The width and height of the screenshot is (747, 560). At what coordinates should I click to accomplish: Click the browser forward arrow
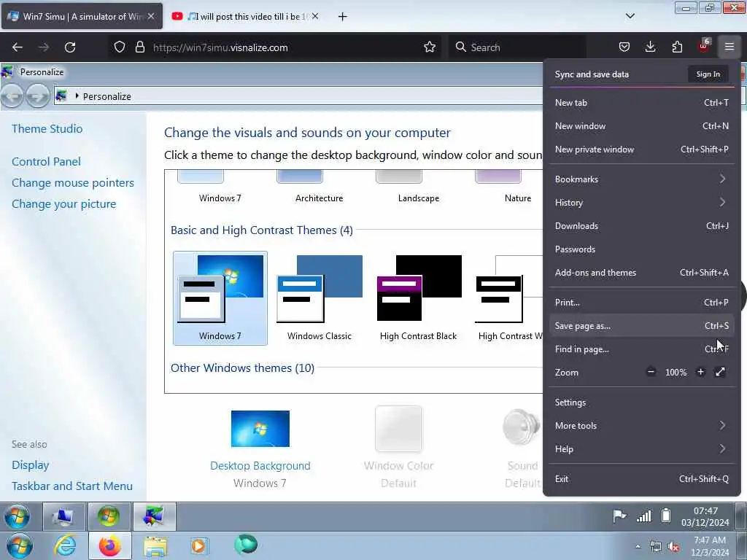(44, 47)
